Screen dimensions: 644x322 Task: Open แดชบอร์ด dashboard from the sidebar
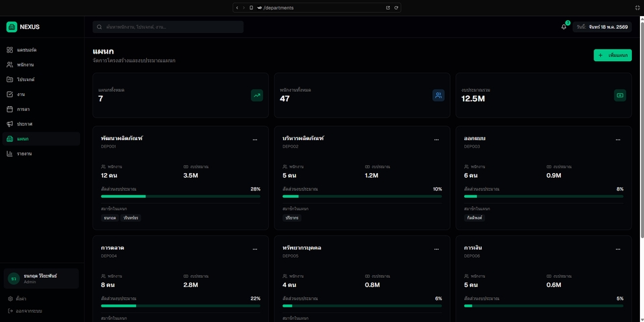(x=41, y=50)
